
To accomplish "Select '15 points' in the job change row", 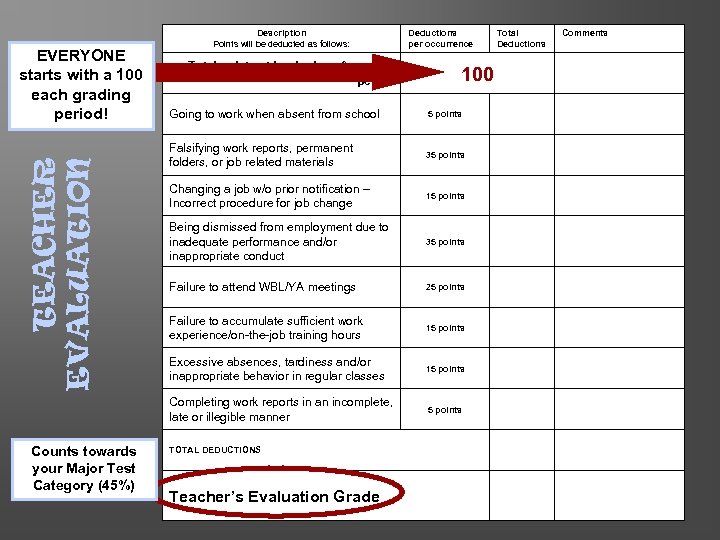I will pos(444,196).
